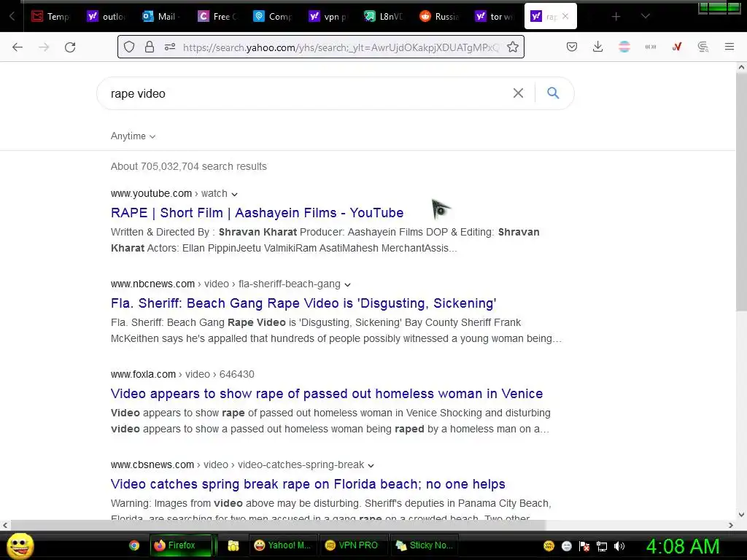
Task: Clear the Yahoo search box text
Action: pos(518,93)
